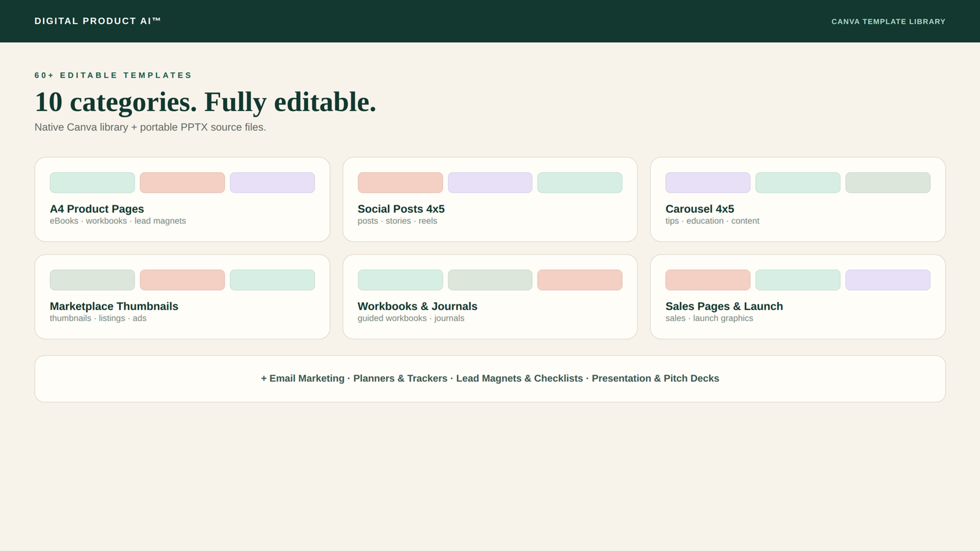The width and height of the screenshot is (980, 551).
Task: Click the '+ Email Marketing' category text
Action: point(302,378)
